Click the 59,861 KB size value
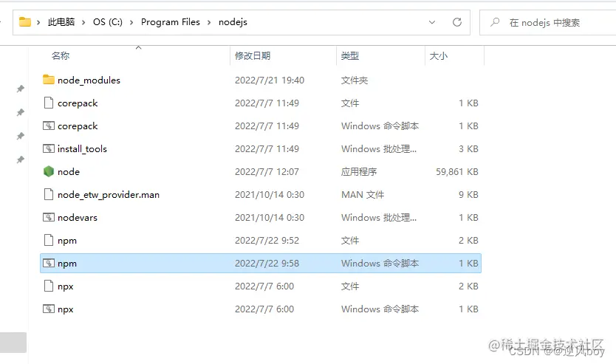 coord(457,171)
